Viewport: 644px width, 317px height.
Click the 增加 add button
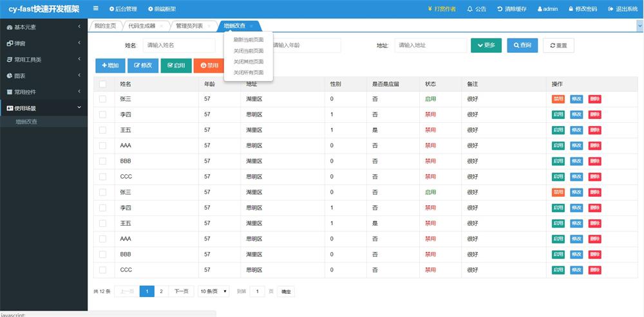pyautogui.click(x=110, y=66)
